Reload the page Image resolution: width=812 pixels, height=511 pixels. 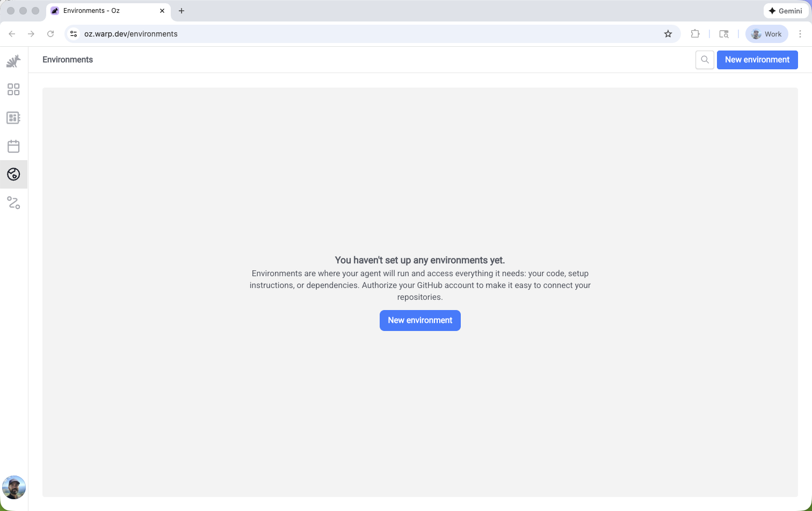click(x=50, y=34)
